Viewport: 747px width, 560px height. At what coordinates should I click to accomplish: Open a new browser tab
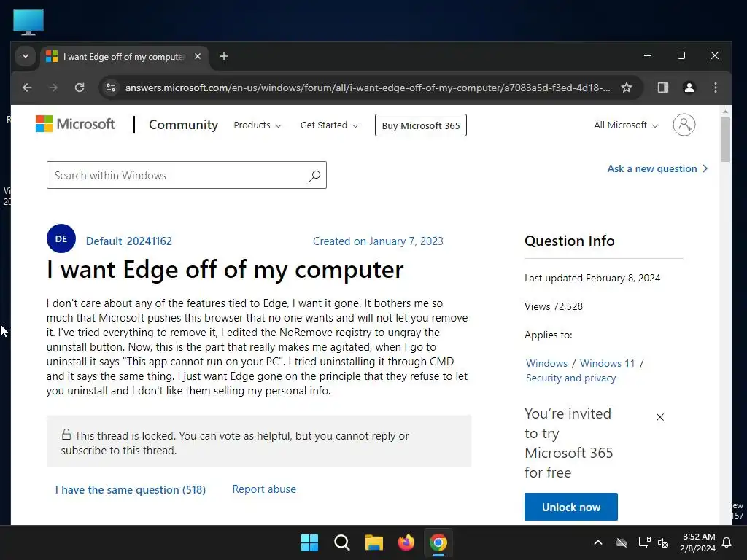[223, 57]
